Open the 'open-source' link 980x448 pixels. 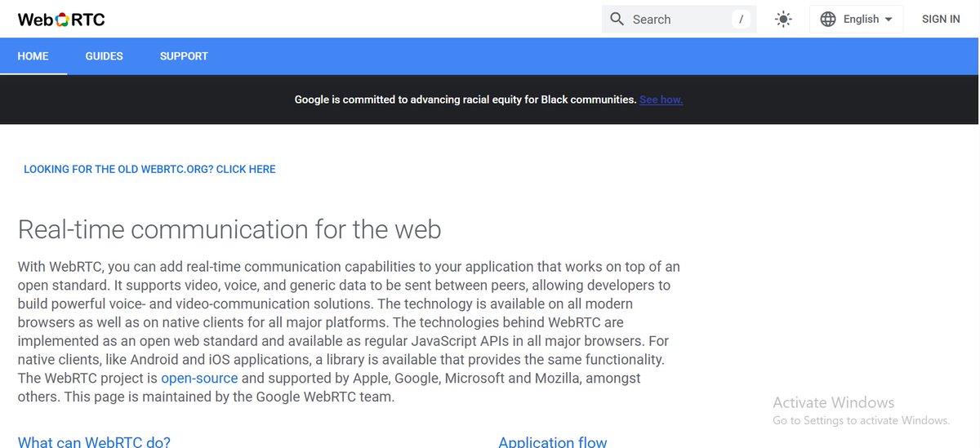[x=199, y=379]
